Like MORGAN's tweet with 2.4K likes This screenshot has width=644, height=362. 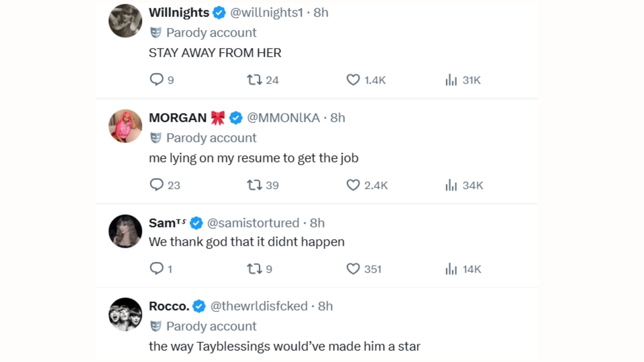353,185
